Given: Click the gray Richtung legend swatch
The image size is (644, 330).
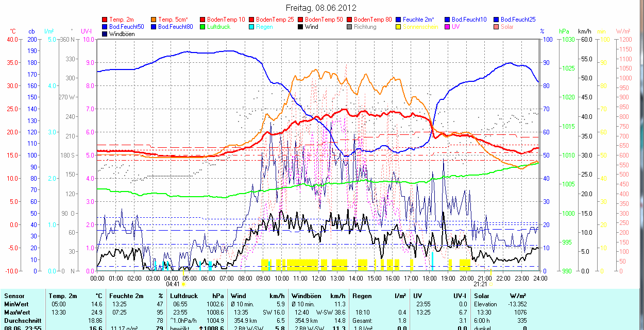Looking at the screenshot, I should pos(349,27).
